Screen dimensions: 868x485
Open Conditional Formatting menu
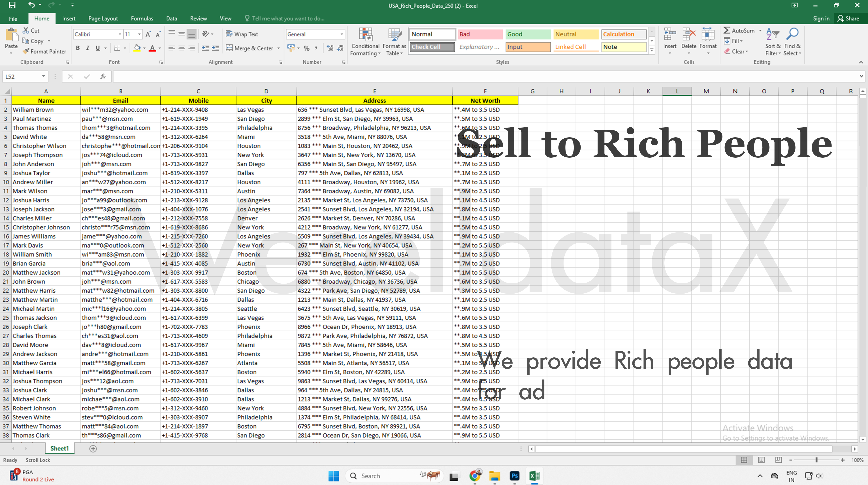pos(365,41)
